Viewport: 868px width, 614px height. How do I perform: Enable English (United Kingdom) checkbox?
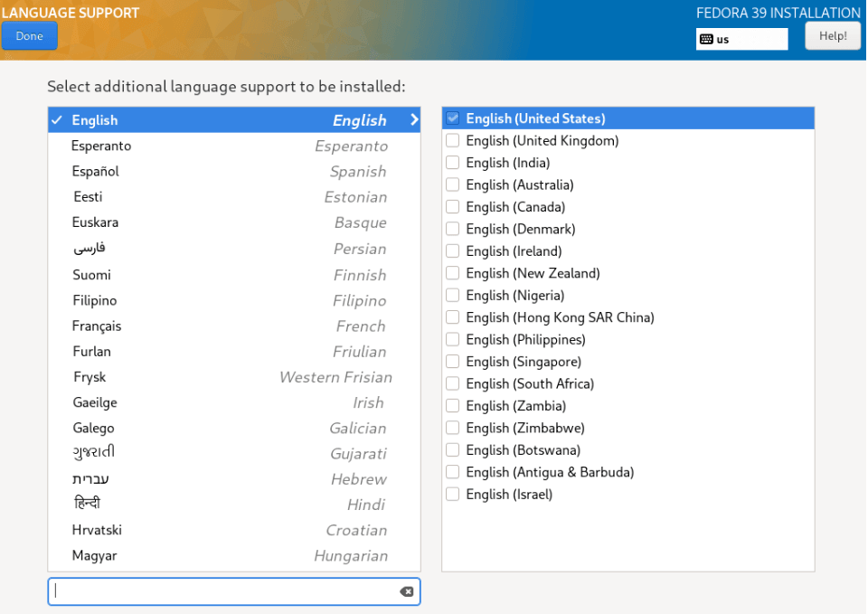[x=453, y=140]
